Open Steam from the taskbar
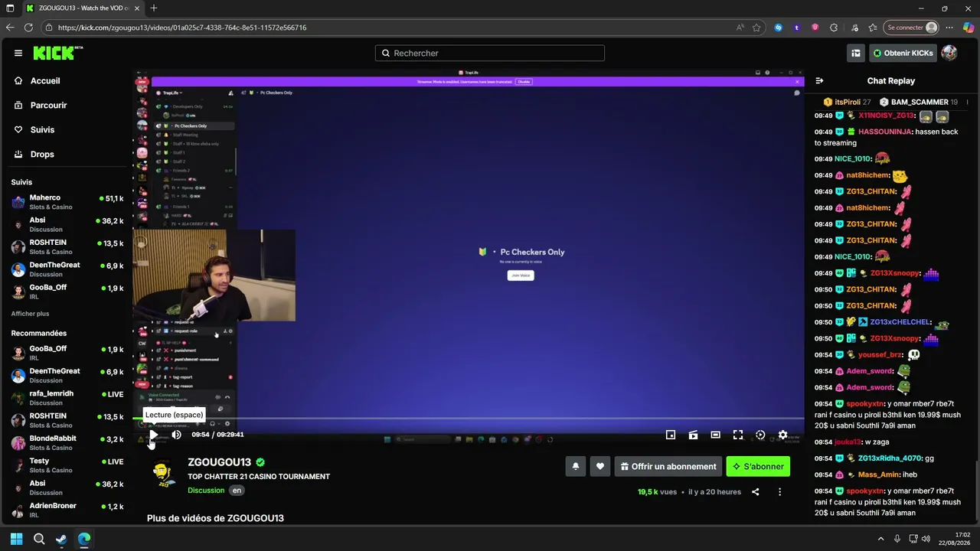 point(61,539)
